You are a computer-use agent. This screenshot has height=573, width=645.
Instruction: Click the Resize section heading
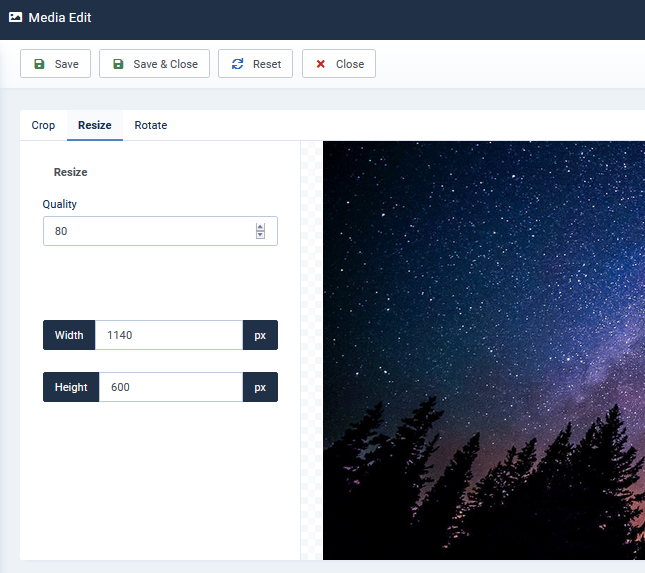pyautogui.click(x=70, y=172)
